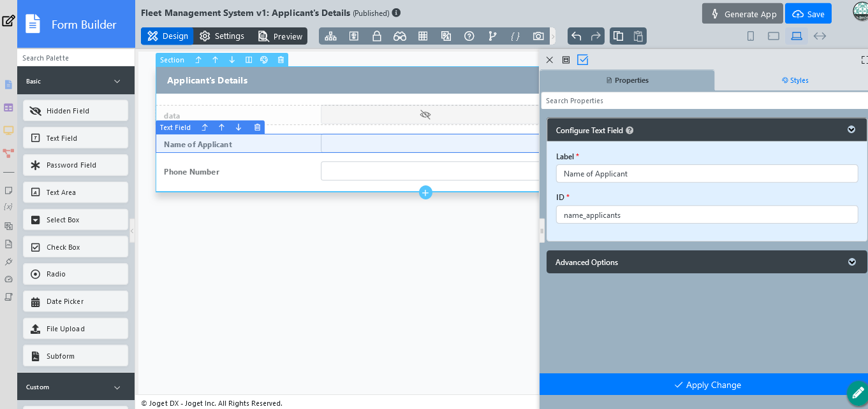Switch to tablet viewport
This screenshot has width=868, height=409.
(x=774, y=36)
